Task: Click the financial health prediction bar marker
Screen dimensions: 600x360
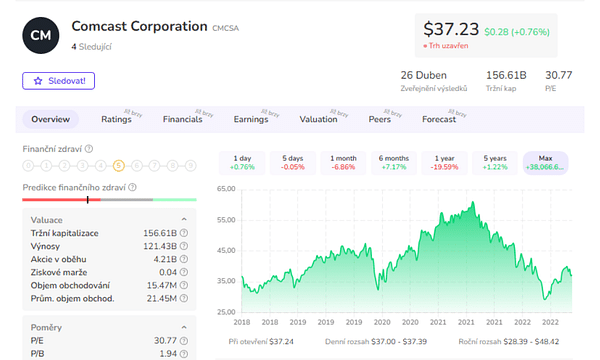Action: click(x=88, y=199)
